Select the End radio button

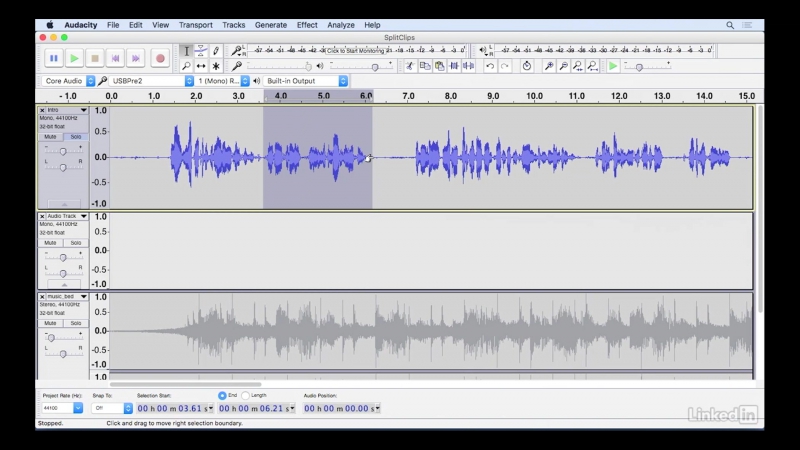click(222, 395)
